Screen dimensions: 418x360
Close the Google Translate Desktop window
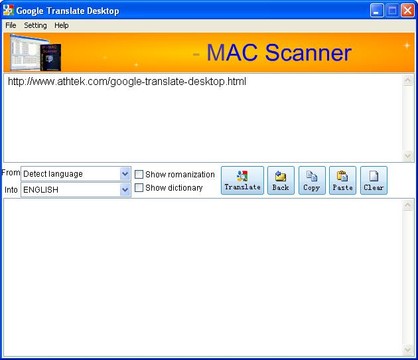click(x=408, y=11)
